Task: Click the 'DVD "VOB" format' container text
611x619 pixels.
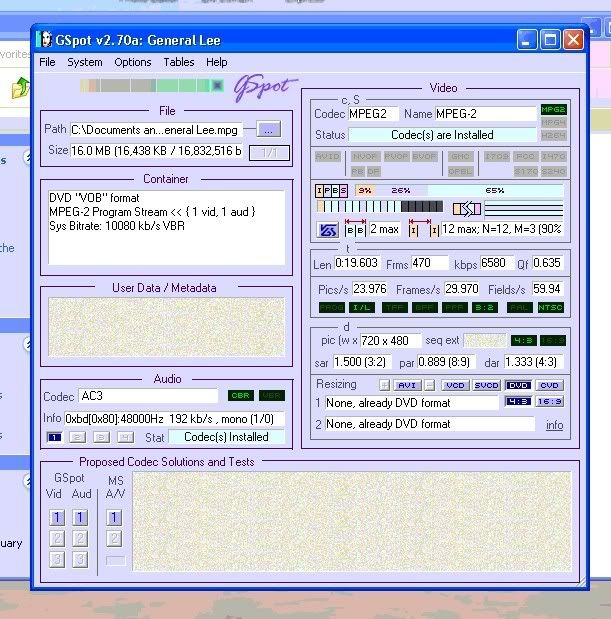Action: 94,198
